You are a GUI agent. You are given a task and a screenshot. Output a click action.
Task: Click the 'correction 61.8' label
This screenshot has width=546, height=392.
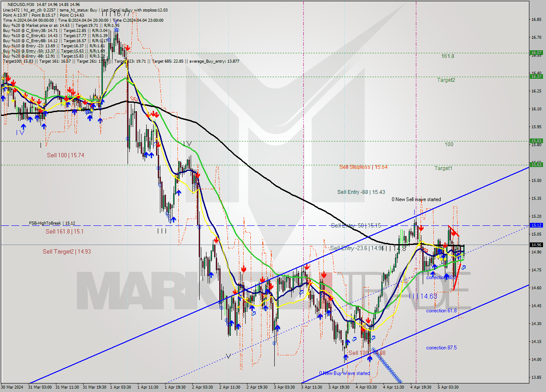click(x=441, y=311)
